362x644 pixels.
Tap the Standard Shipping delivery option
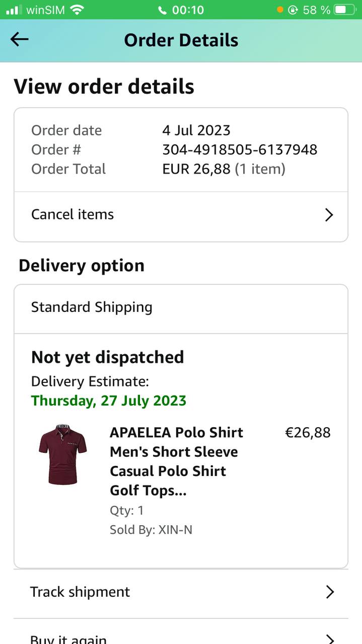92,307
